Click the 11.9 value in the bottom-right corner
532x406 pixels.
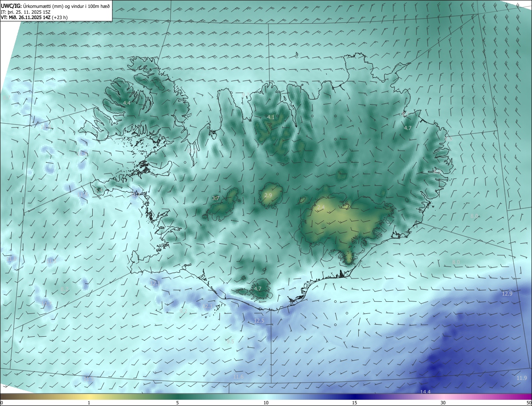[522, 378]
